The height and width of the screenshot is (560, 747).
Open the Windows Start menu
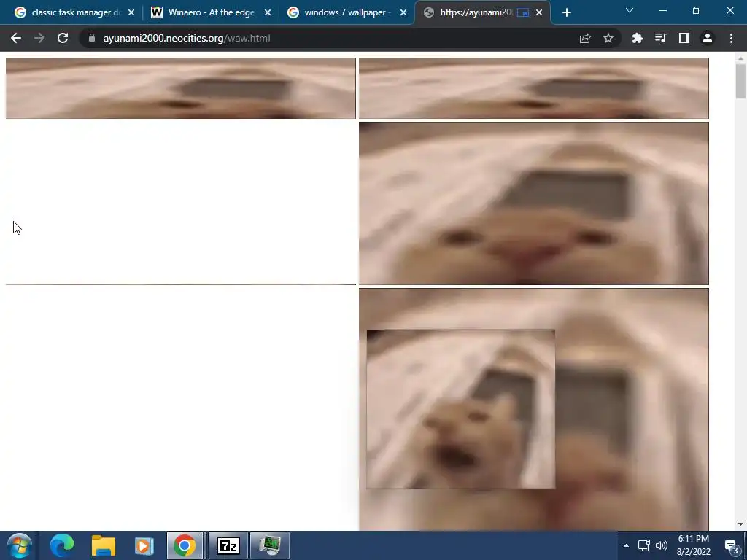point(20,545)
